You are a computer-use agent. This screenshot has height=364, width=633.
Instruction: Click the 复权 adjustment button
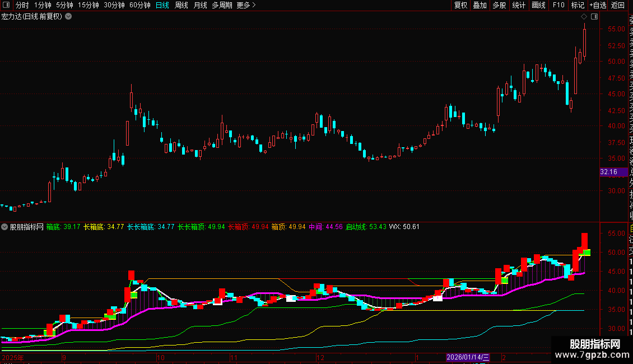460,6
